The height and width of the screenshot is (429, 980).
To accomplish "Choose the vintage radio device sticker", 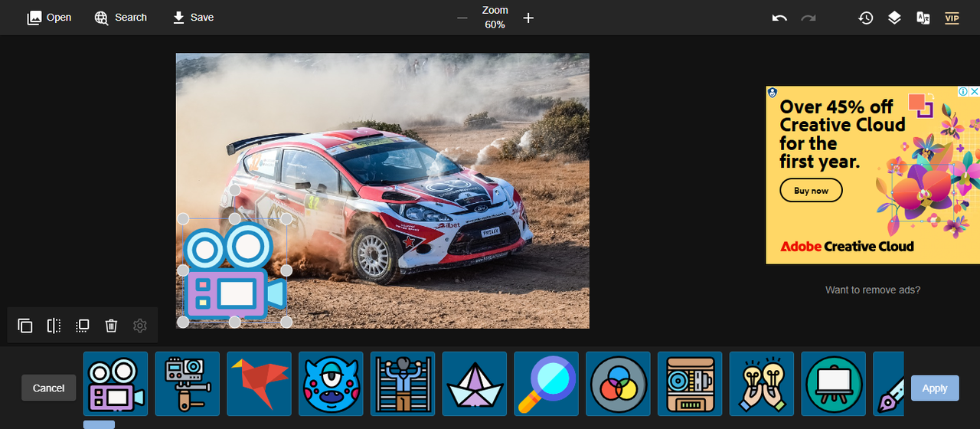I will coord(690,384).
